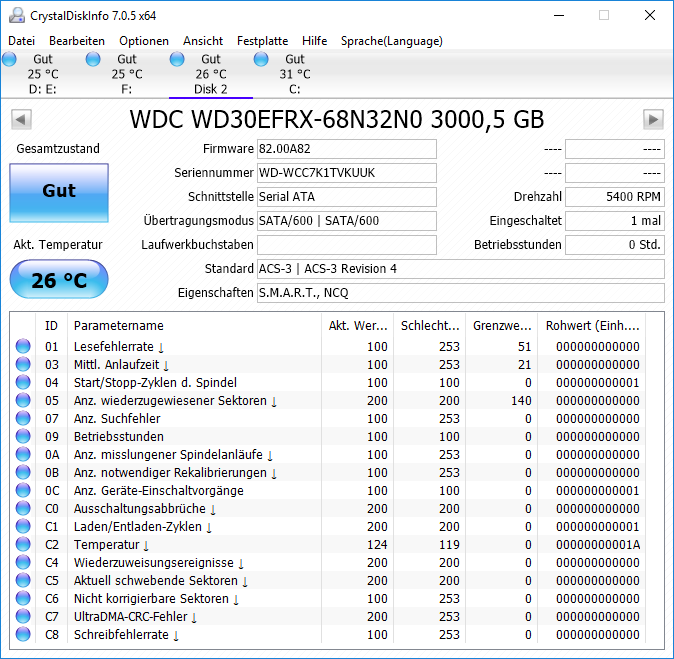Select the Anz. wiederzugewiesener Sektoren row
The width and height of the screenshot is (674, 659).
tap(328, 400)
